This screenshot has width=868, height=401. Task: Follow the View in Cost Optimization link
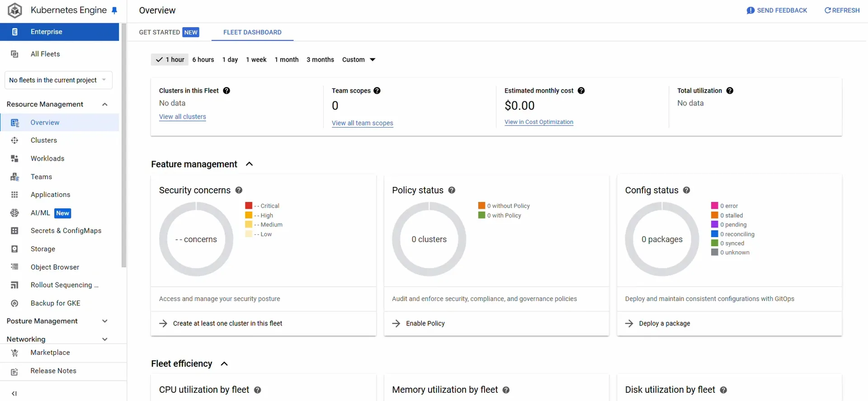[x=539, y=122]
